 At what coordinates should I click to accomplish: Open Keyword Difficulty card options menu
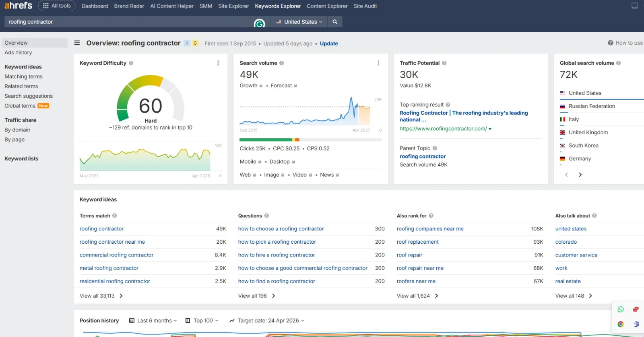point(218,63)
